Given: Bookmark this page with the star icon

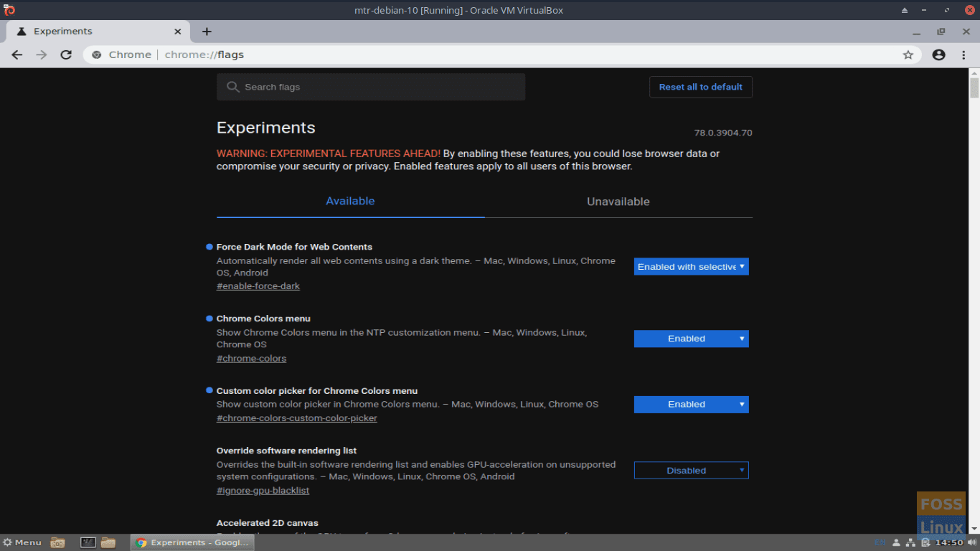Looking at the screenshot, I should point(908,55).
